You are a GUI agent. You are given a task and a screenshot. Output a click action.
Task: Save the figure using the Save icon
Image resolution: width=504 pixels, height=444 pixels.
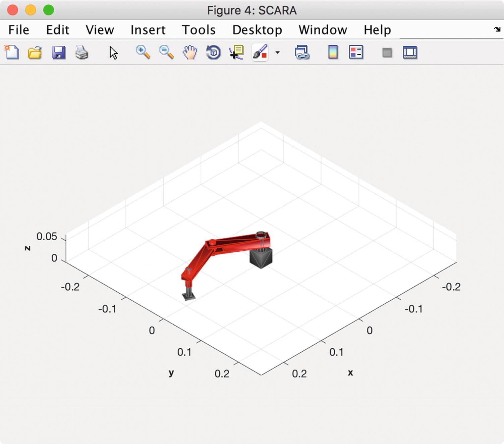point(59,52)
